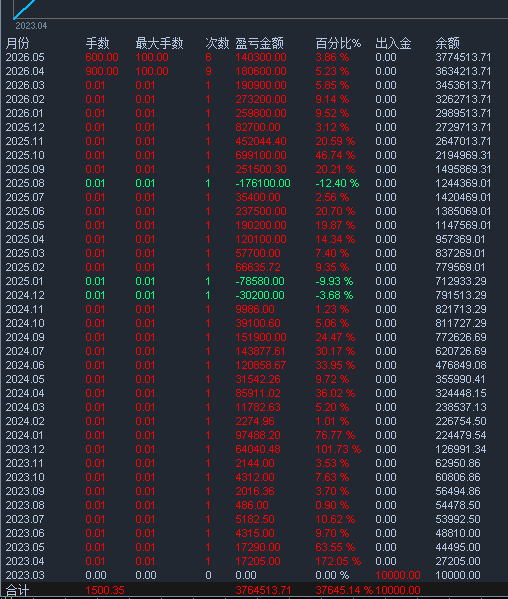Viewport: 508px width, 599px height.
Task: Click percentage 10.62 %
Action: coord(335,520)
